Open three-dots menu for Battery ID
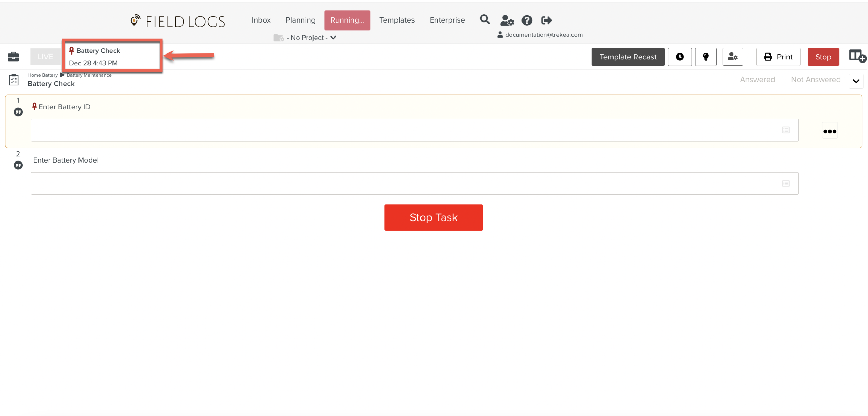Screen dimensions: 868x416 pyautogui.click(x=829, y=131)
